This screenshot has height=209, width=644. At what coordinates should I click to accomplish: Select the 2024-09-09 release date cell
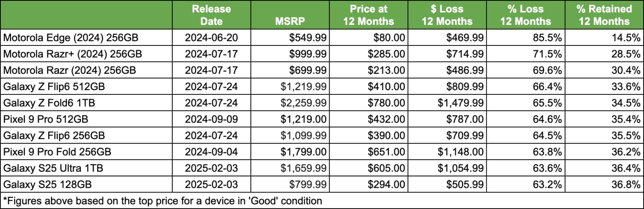pyautogui.click(x=211, y=119)
